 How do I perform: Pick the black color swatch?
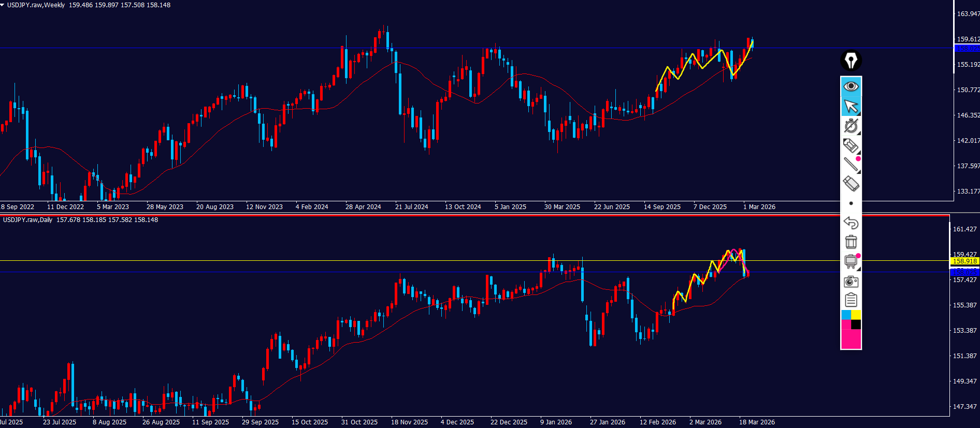point(856,324)
